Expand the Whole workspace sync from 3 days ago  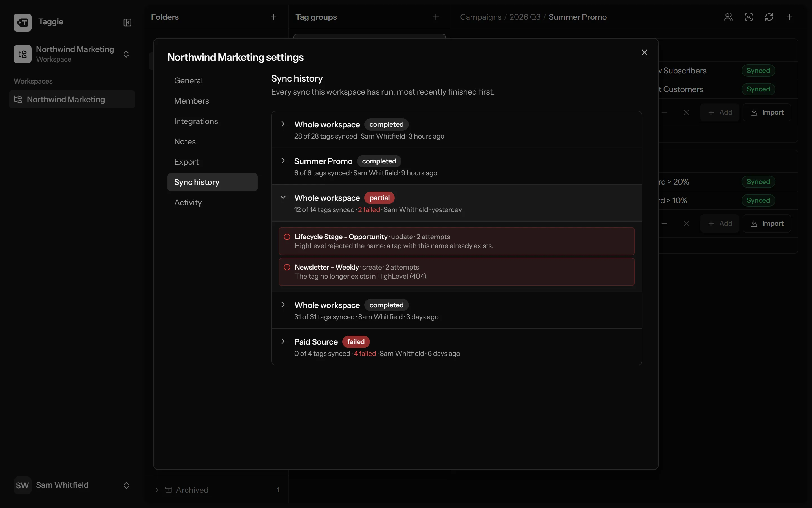point(283,305)
